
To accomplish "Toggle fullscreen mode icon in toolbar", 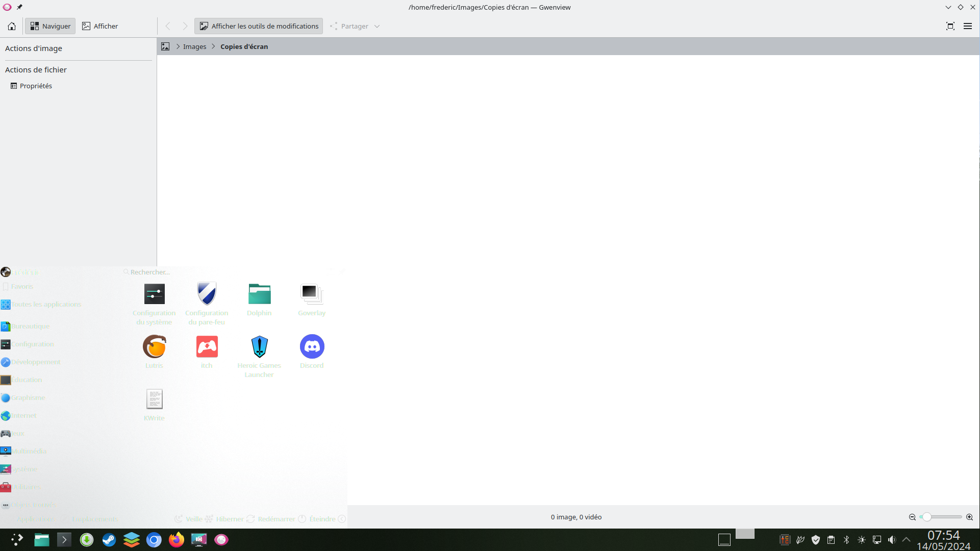I will [950, 26].
